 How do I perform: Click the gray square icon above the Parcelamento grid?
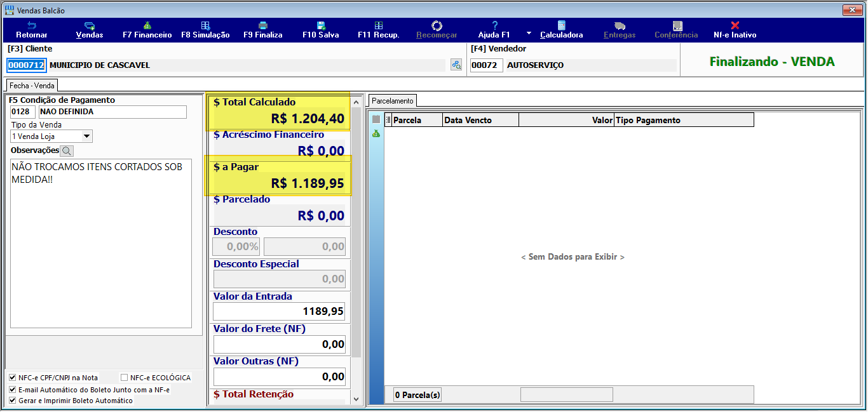[376, 119]
